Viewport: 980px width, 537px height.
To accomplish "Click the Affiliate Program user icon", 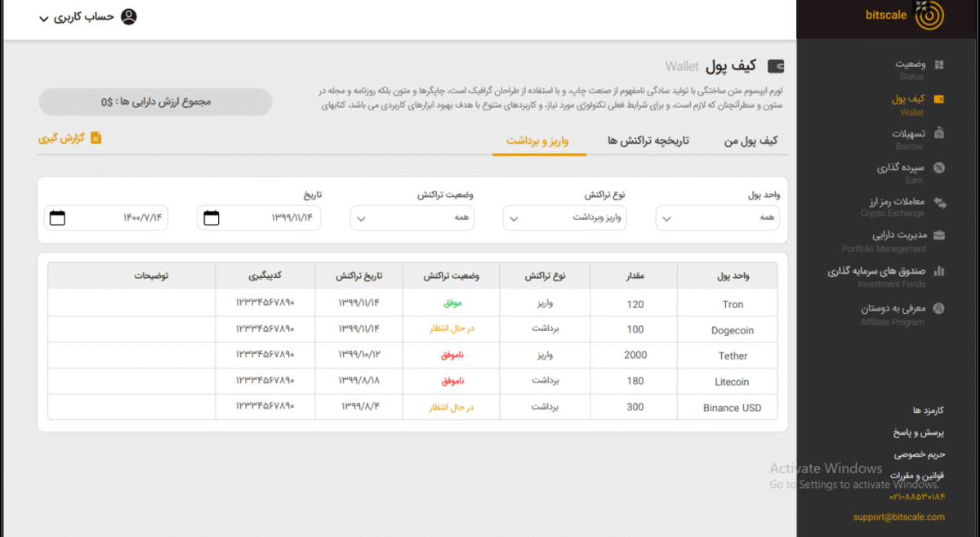I will [x=938, y=309].
